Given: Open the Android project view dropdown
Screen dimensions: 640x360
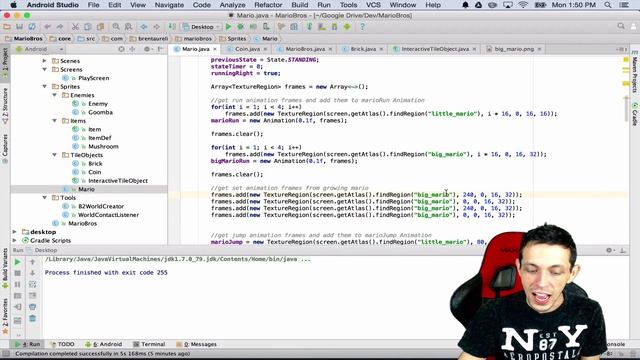Looking at the screenshot, I should pyautogui.click(x=40, y=49).
